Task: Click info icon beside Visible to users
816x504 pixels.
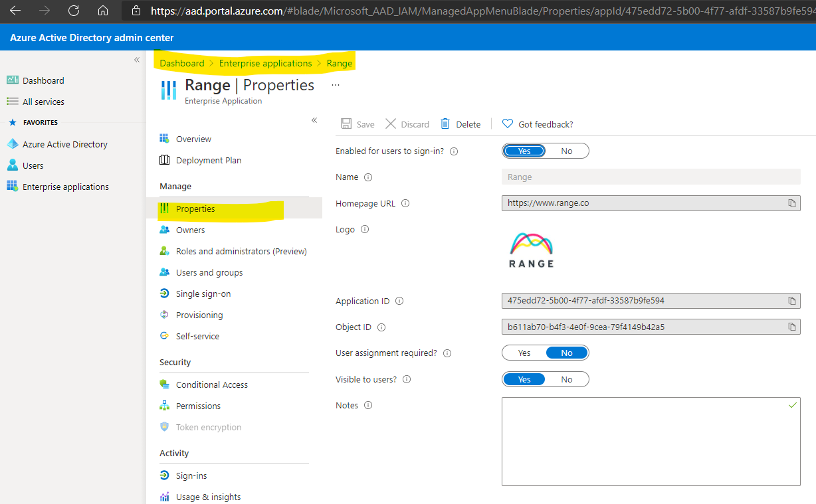Action: (407, 379)
